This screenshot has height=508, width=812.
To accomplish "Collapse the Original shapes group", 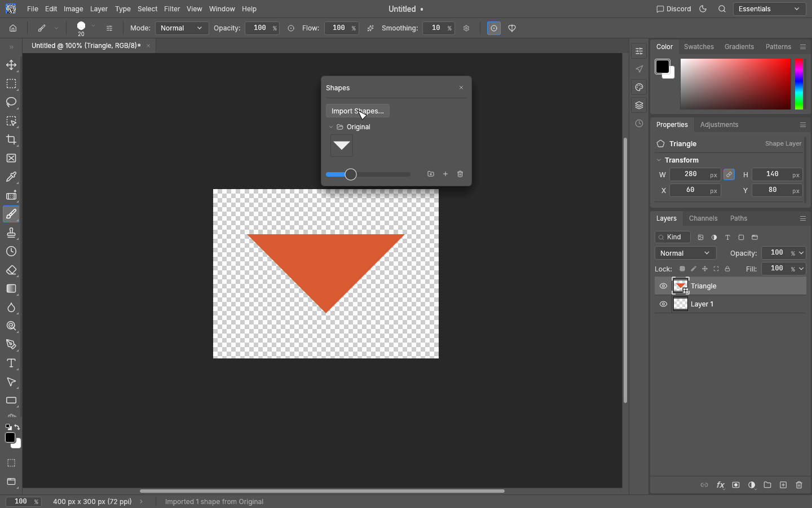I will point(331,127).
